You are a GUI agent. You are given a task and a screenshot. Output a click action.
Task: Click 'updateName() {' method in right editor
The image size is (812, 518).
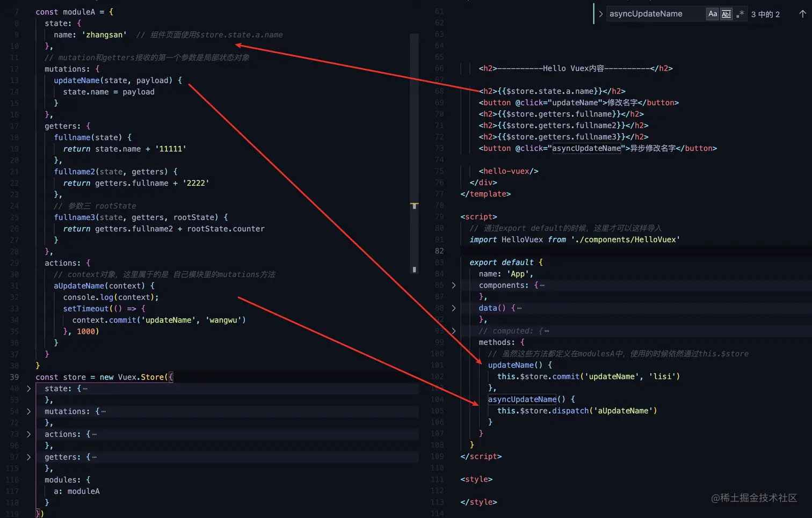pyautogui.click(x=520, y=365)
